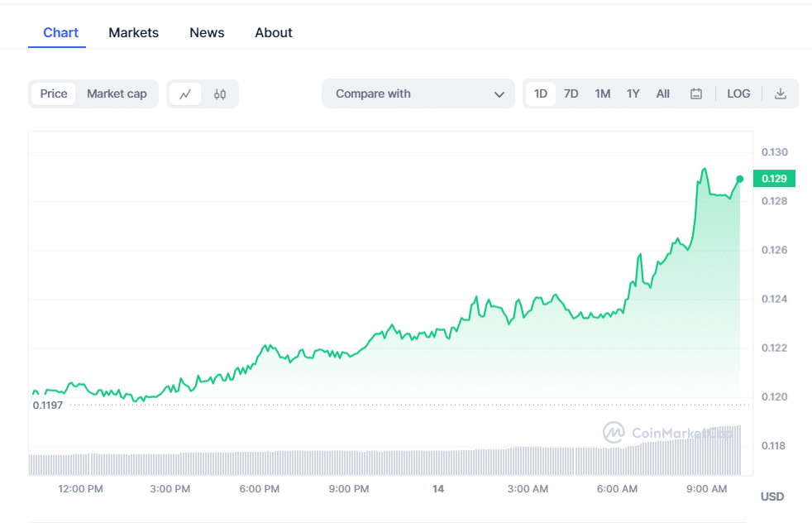Select the Price toggle option

point(54,94)
